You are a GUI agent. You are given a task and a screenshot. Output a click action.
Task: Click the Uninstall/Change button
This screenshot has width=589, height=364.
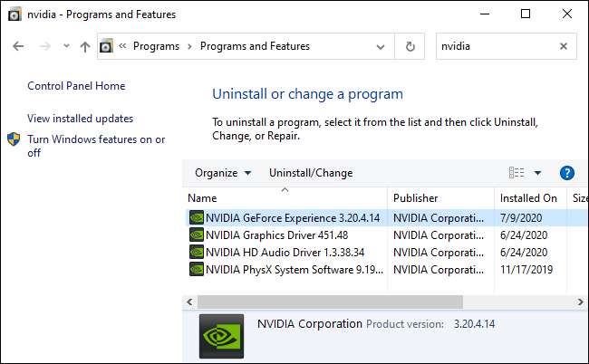point(311,173)
